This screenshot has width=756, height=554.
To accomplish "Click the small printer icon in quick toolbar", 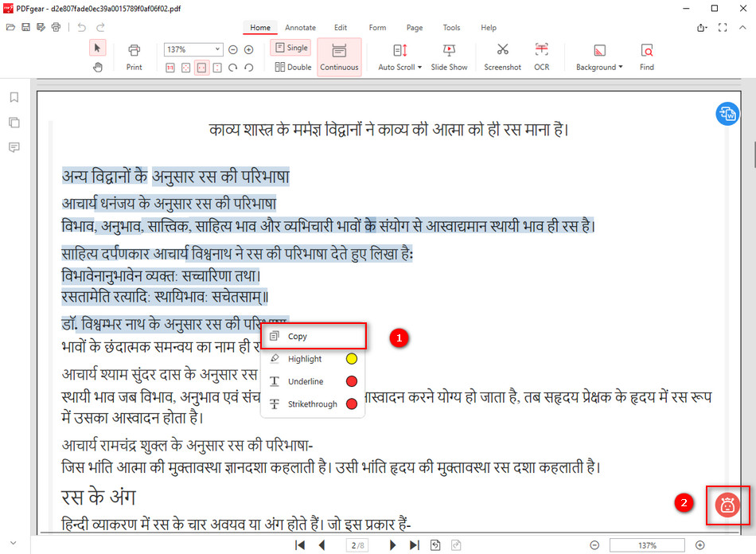I will [56, 28].
